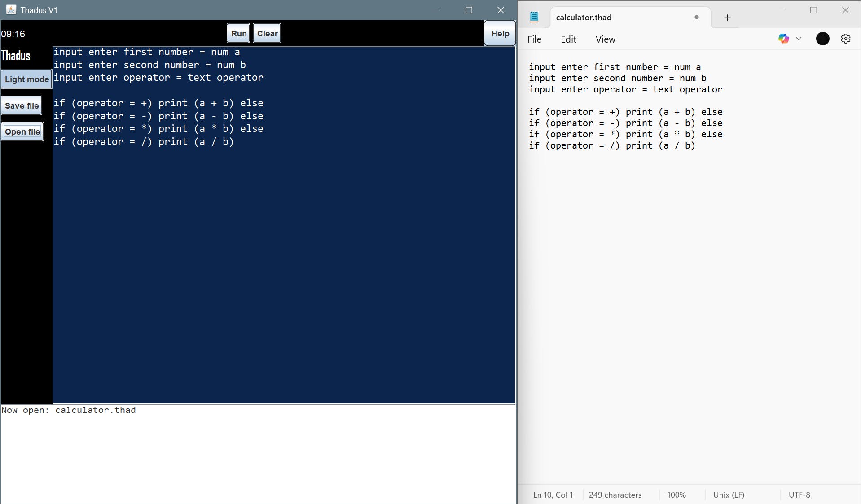This screenshot has height=504, width=861.
Task: Close the Notepad window
Action: (845, 10)
